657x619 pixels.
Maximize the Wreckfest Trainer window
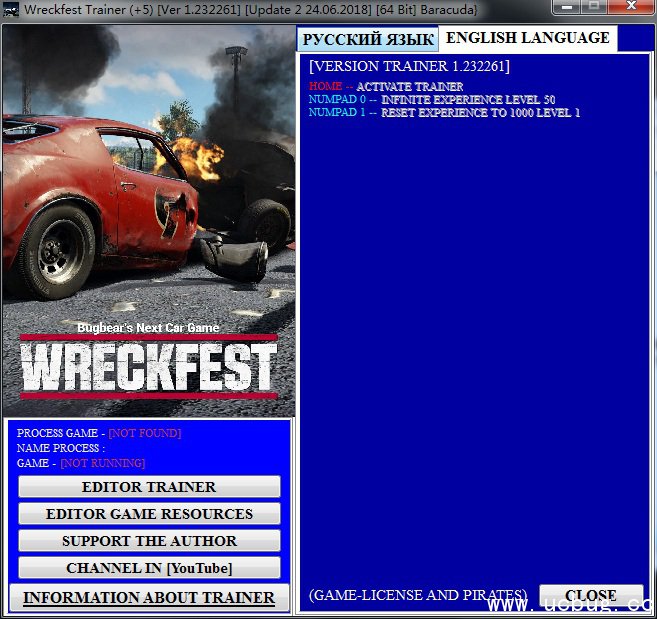(x=596, y=9)
